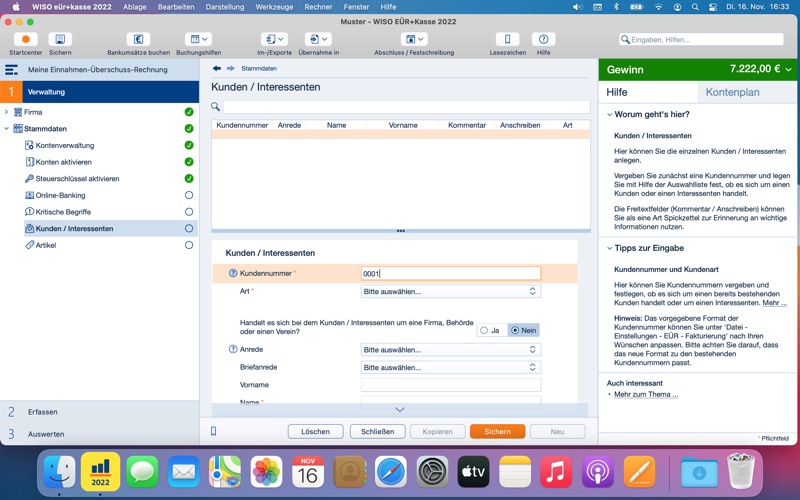Screen dimensions: 800x500
Task: Click the bookmark icon in bottom bar
Action: (214, 432)
